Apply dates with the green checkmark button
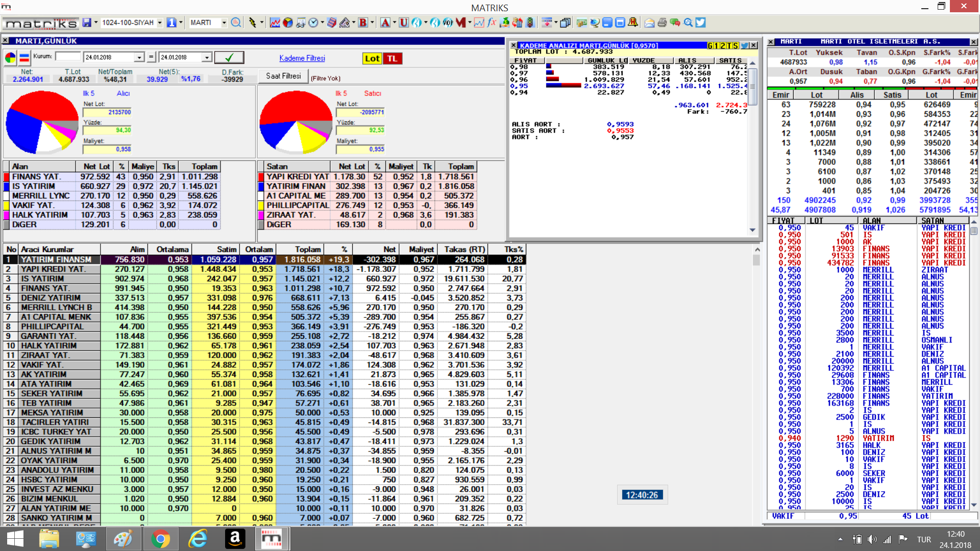The width and height of the screenshot is (980, 551). click(x=229, y=58)
